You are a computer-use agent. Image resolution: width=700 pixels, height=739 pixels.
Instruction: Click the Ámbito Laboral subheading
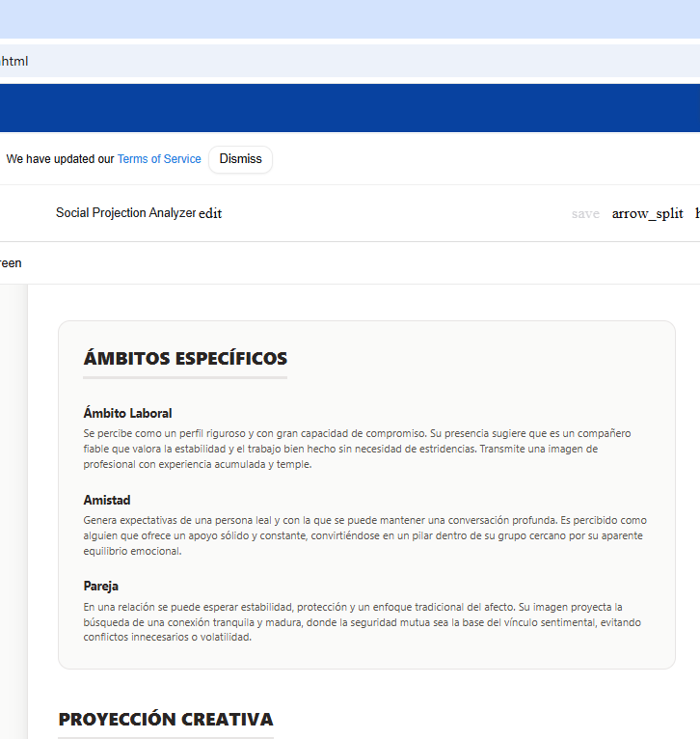coord(127,413)
